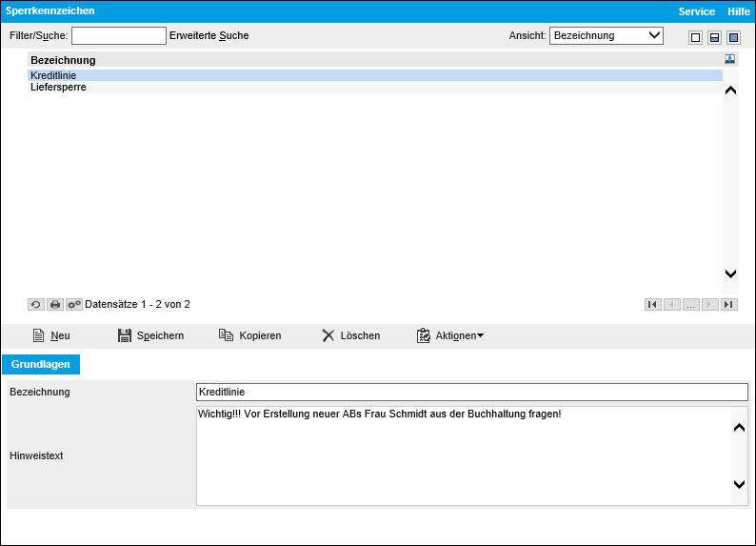Screen dimensions: 756x546
Task: Copy the record with Kopieren
Action: pyautogui.click(x=249, y=335)
